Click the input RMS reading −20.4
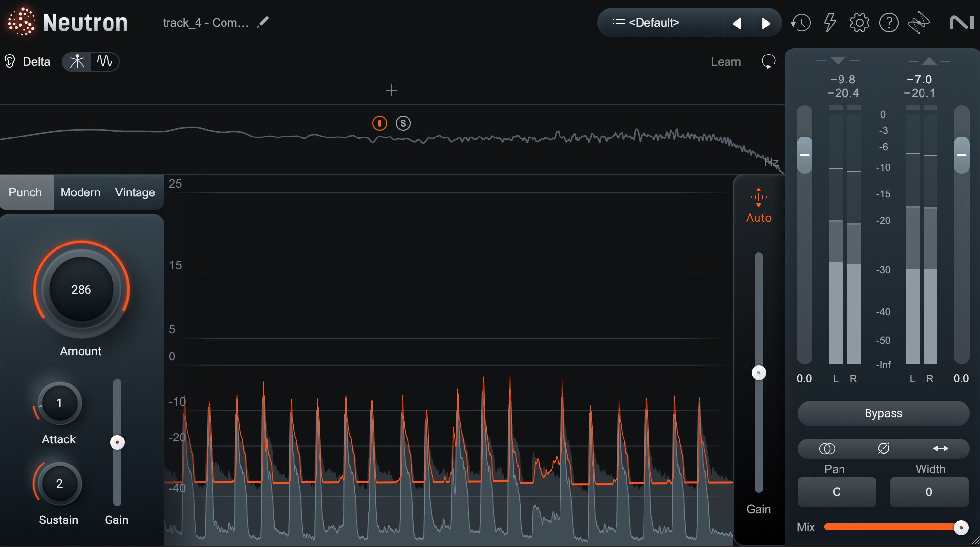 843,93
